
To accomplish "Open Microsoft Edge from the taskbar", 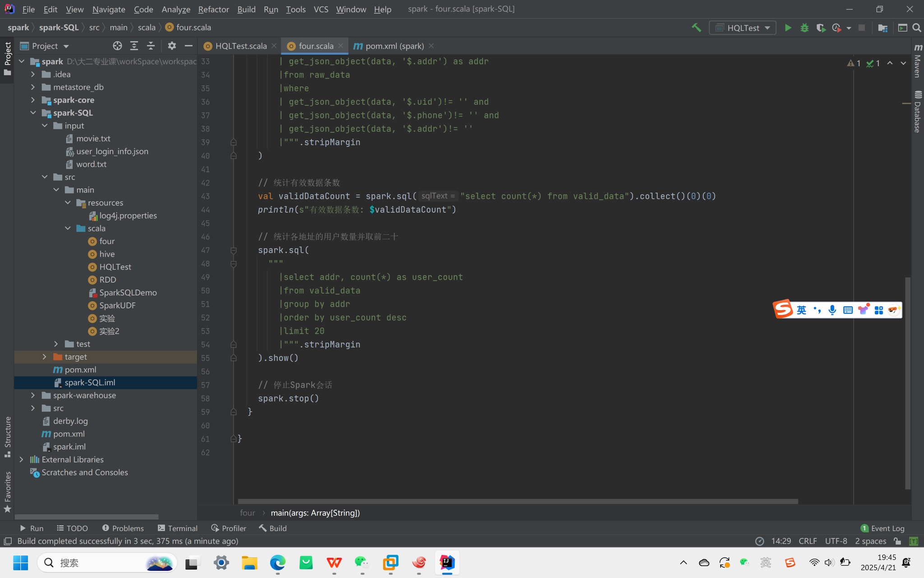I will tap(277, 563).
